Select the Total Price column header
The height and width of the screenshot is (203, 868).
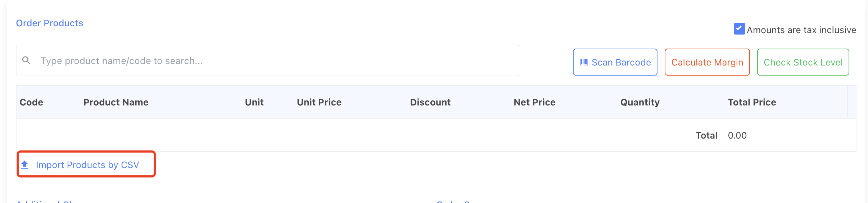[x=752, y=102]
